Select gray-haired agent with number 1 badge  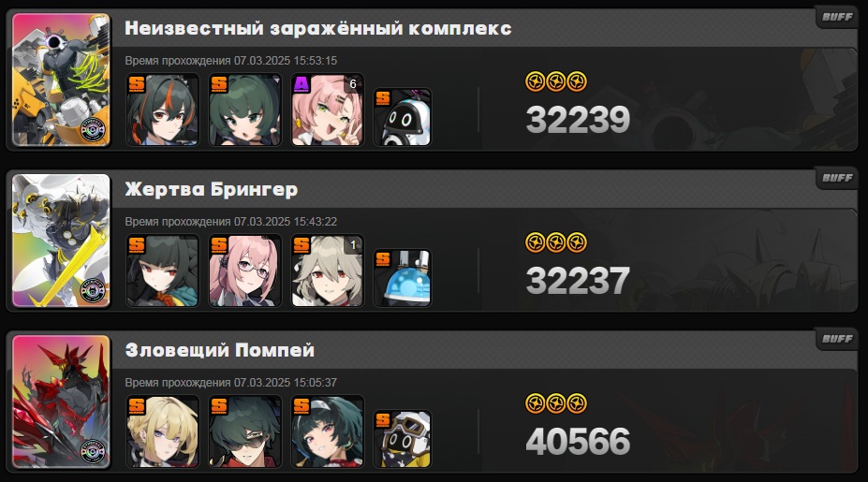pyautogui.click(x=328, y=270)
